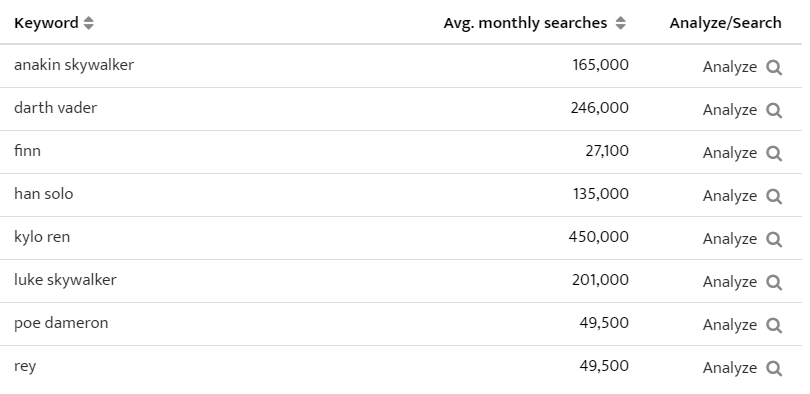Click the magnifier icon in rey row
810x394 pixels.
pyautogui.click(x=774, y=368)
